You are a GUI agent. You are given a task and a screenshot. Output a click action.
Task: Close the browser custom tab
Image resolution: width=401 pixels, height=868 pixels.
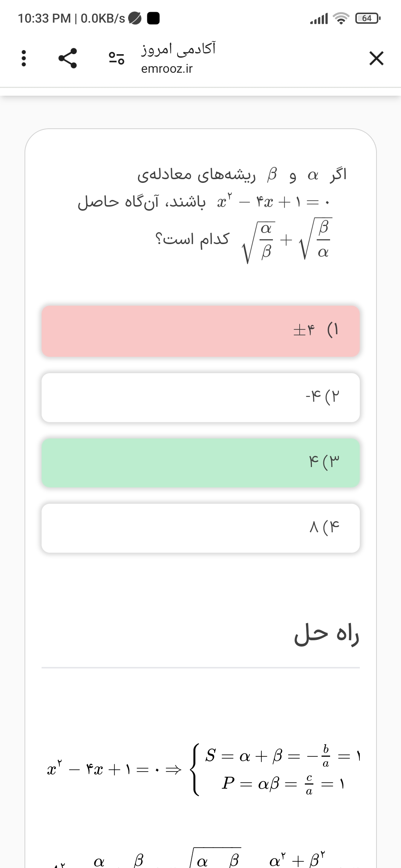point(376,58)
